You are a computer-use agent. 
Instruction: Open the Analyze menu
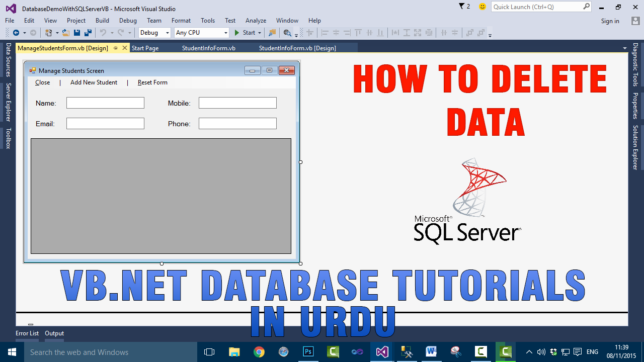(x=256, y=21)
